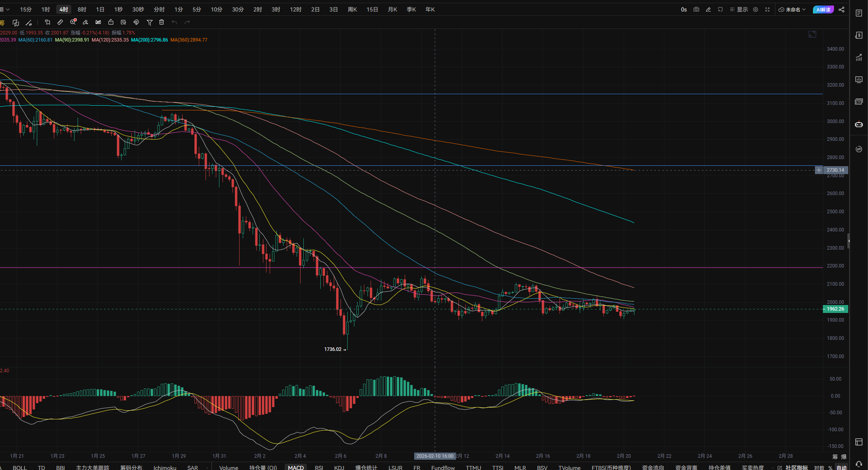Toggle 自动 auto scale button

coord(841,468)
